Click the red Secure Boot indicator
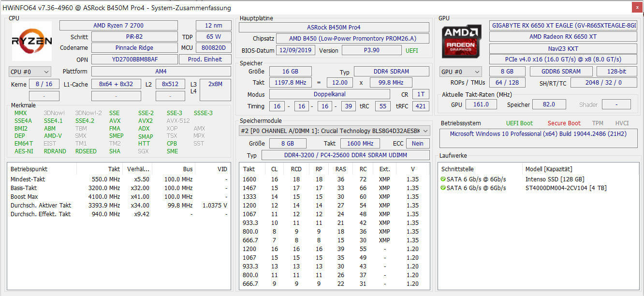The width and height of the screenshot is (644, 296). (564, 123)
